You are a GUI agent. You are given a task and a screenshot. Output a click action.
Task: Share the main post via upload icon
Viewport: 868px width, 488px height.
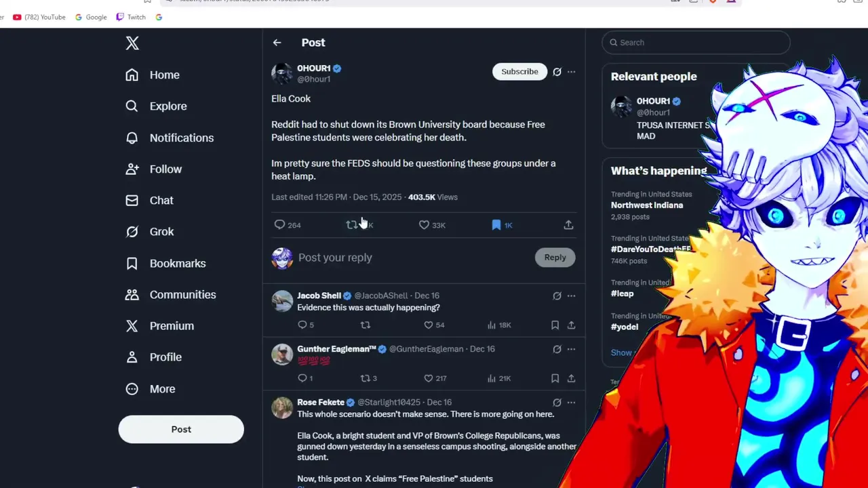[568, 225]
